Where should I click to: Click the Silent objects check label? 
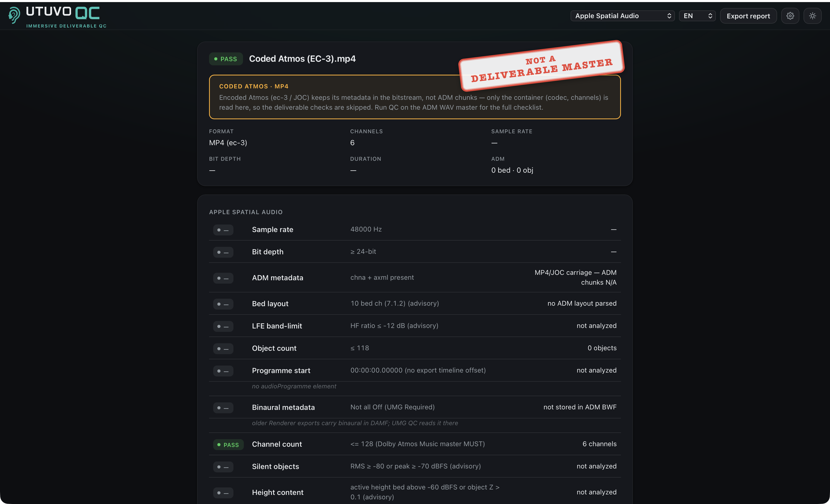pos(275,466)
